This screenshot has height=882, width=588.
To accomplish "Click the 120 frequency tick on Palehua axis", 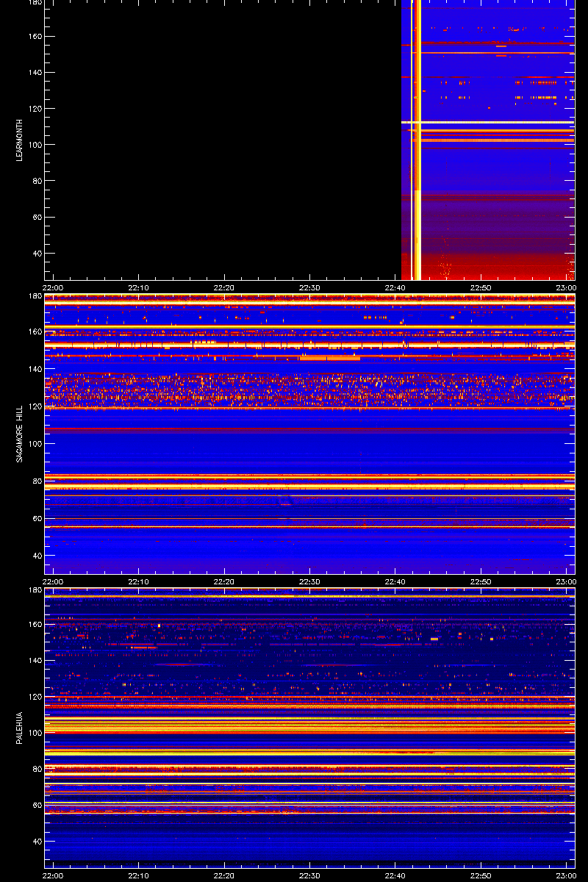I will point(35,697).
